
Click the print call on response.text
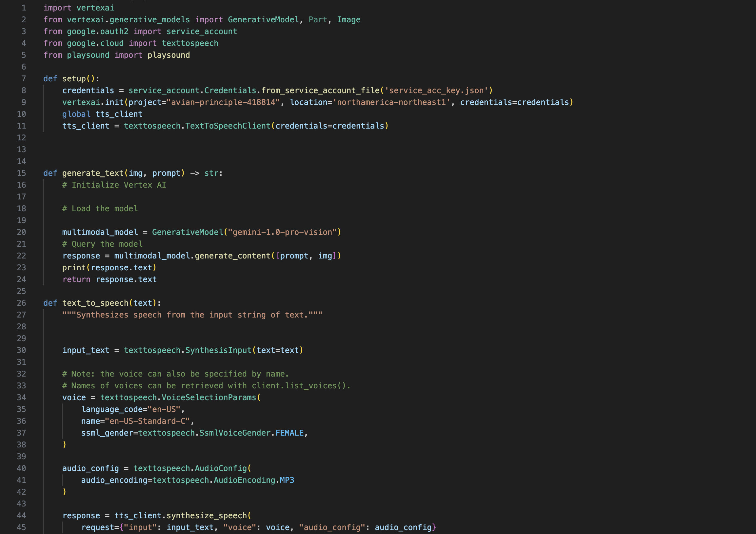tap(74, 268)
